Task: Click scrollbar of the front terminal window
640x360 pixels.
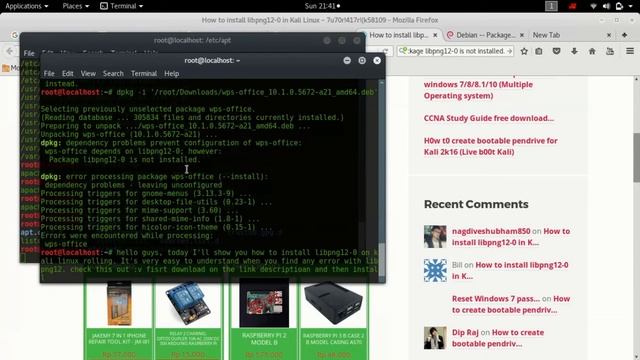Action: (382, 180)
